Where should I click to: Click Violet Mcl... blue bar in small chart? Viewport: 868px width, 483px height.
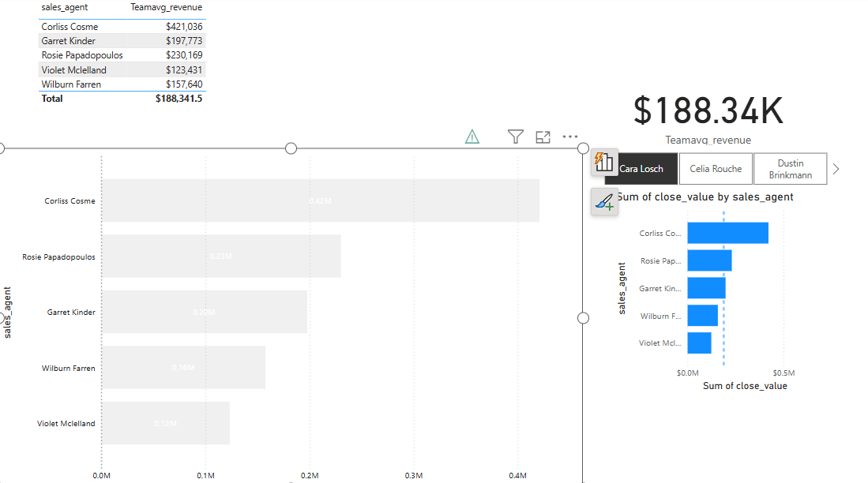(699, 343)
